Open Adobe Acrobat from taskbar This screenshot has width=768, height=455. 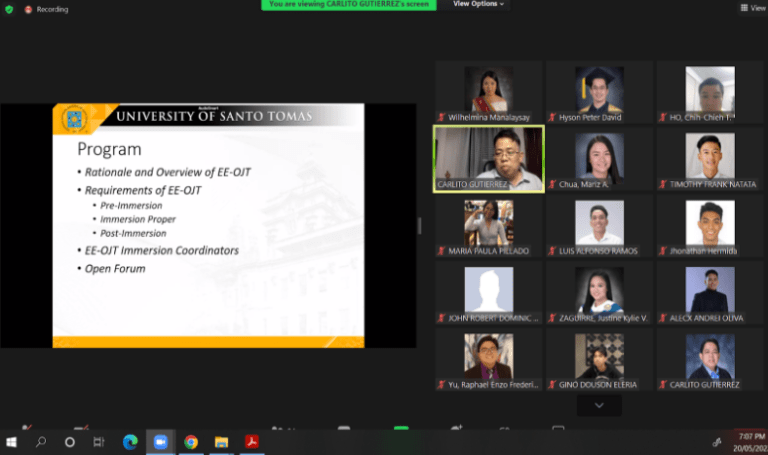click(252, 442)
